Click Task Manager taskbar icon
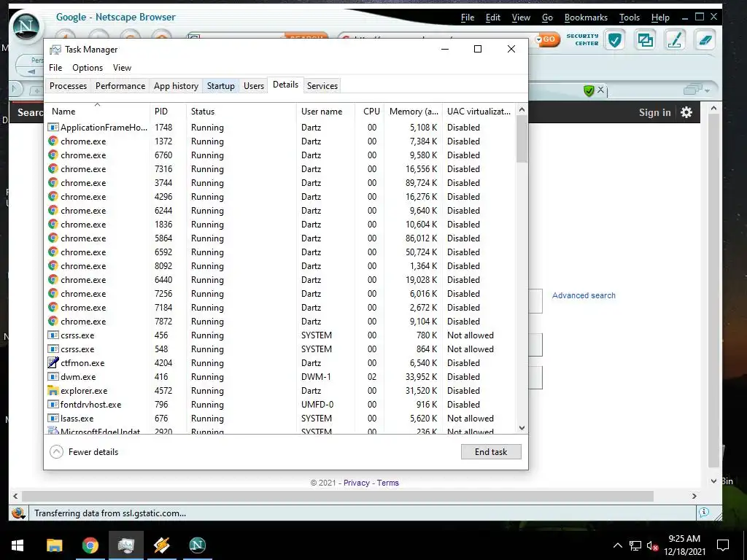This screenshot has width=747, height=560. pyautogui.click(x=125, y=545)
